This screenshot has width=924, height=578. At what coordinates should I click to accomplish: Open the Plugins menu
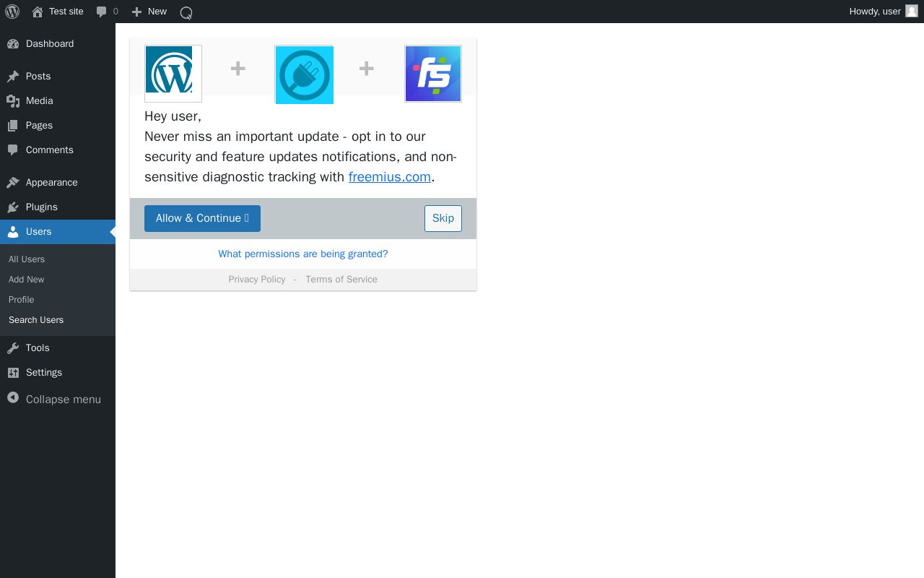click(58, 207)
